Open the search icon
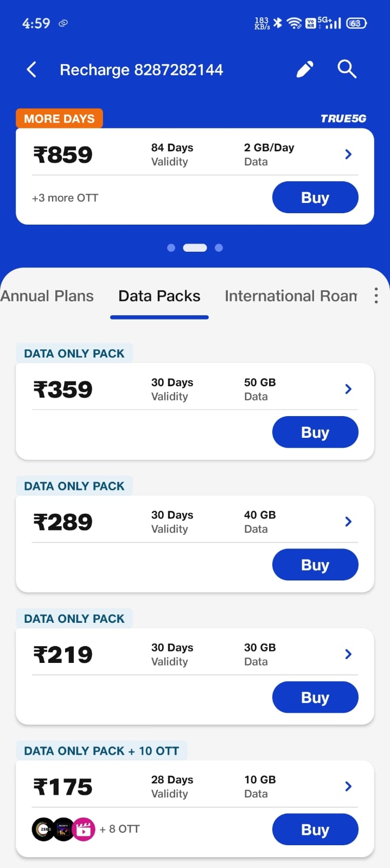 click(347, 69)
